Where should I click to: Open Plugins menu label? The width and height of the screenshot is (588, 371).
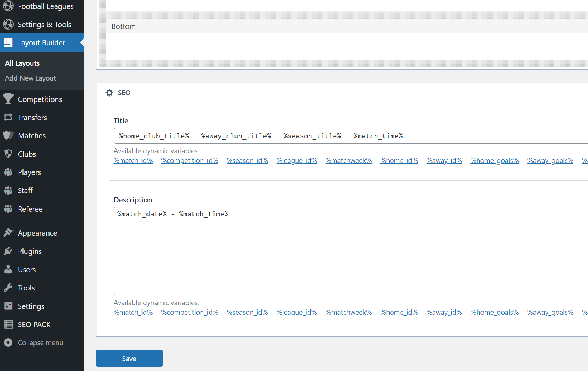(30, 251)
